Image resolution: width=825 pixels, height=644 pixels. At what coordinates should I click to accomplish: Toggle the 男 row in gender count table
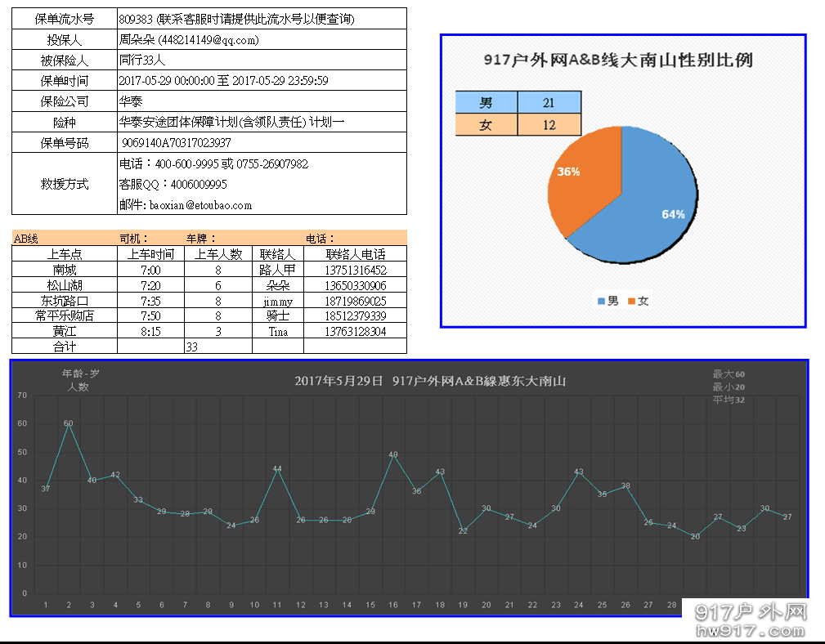[487, 101]
